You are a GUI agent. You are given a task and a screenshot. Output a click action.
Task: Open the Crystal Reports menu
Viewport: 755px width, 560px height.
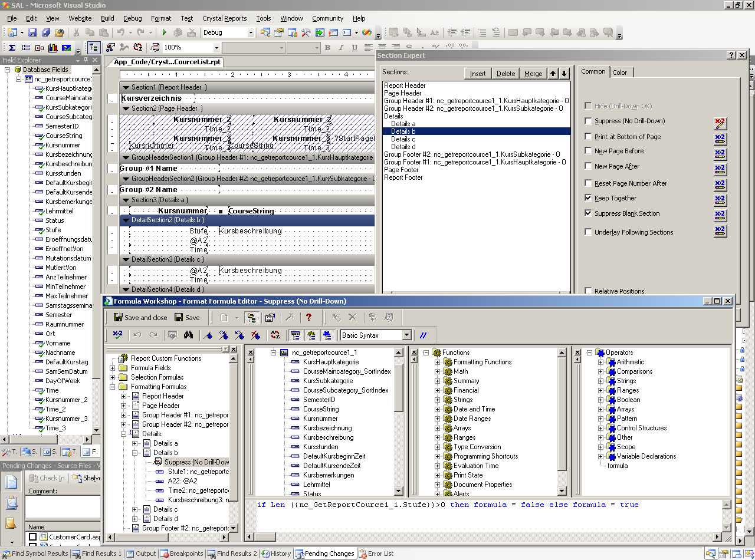click(224, 18)
